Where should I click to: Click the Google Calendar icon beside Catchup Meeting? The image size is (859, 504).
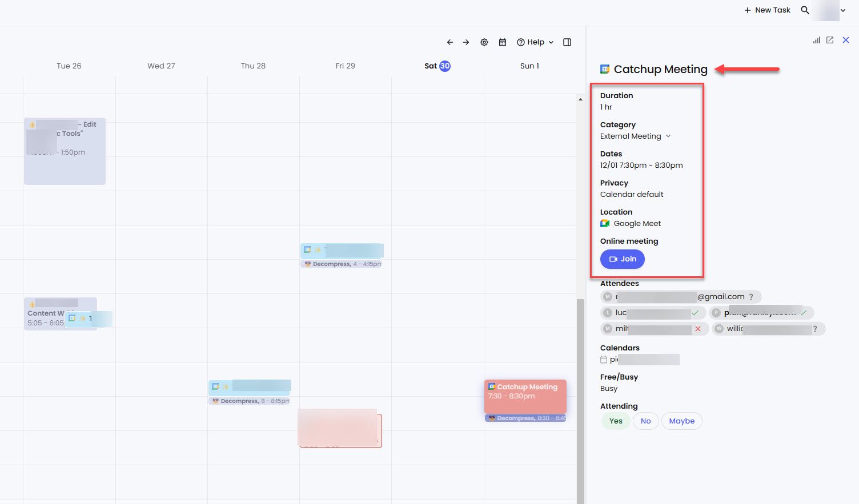point(604,69)
